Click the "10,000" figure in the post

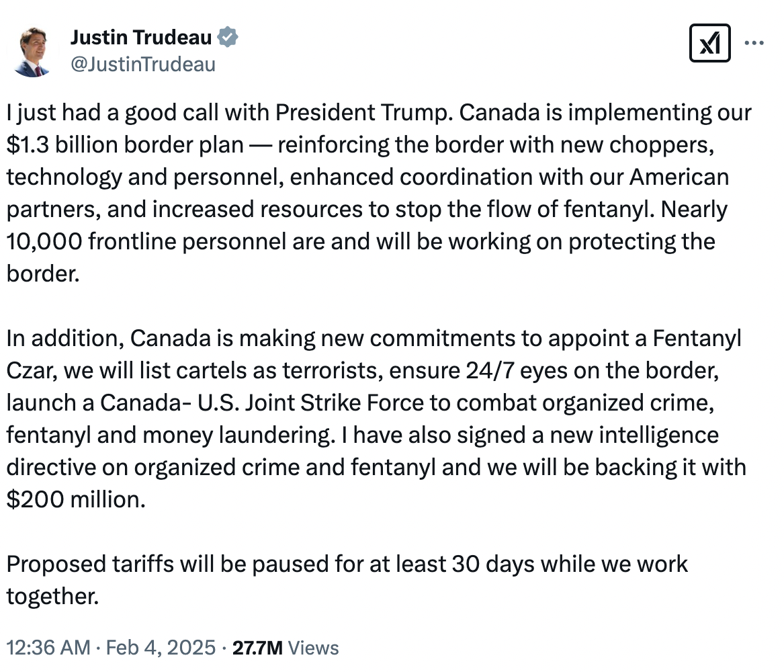point(44,242)
